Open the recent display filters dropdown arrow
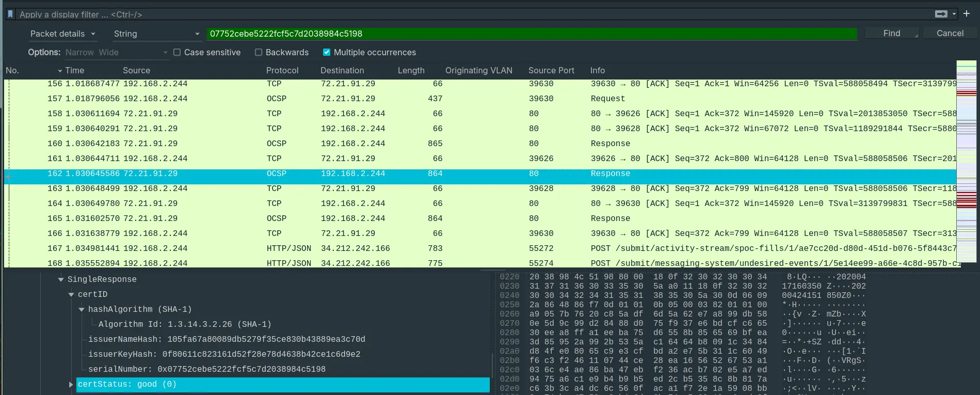This screenshot has height=395, width=980. (x=954, y=14)
